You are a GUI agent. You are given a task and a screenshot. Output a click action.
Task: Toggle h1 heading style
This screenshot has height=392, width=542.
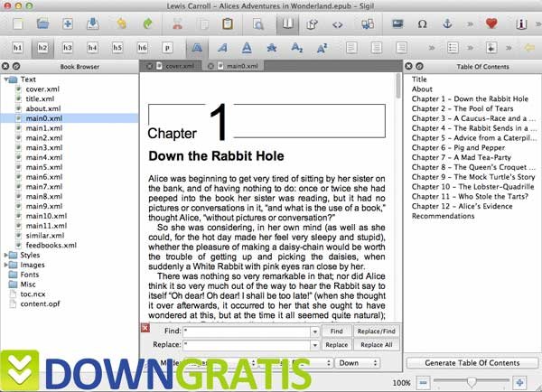point(18,48)
